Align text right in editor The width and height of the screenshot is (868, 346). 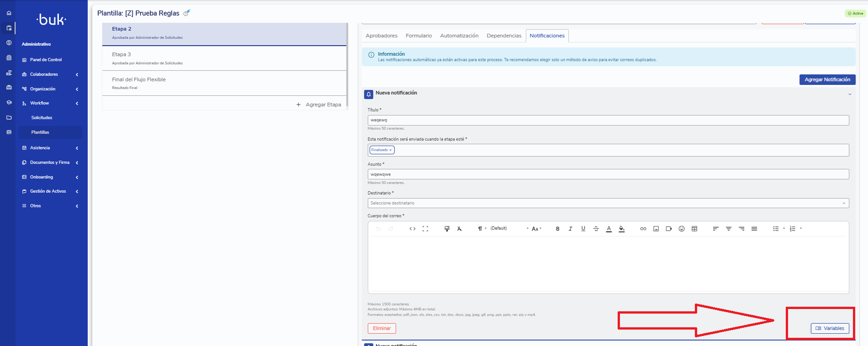[x=741, y=229]
